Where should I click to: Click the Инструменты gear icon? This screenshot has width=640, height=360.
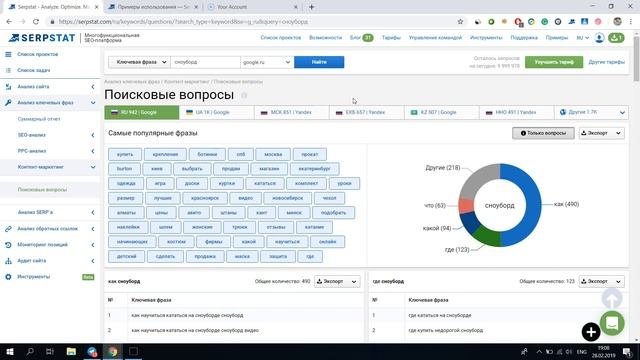8,277
